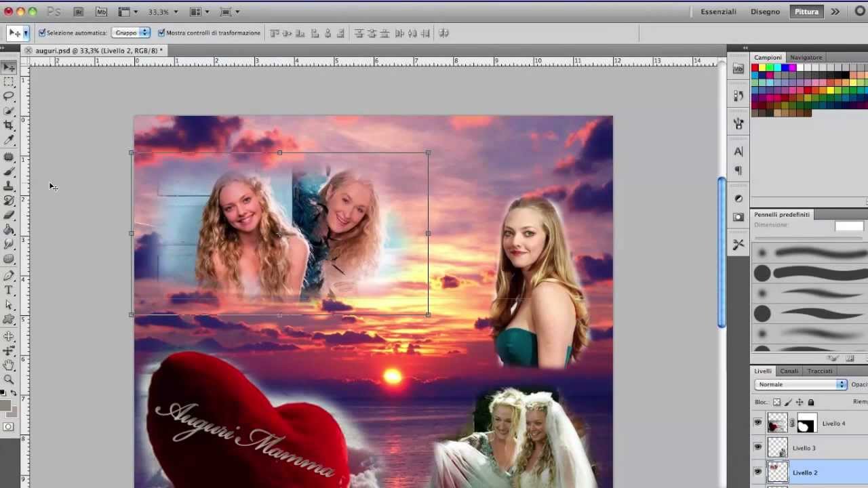
Task: Hide the Livello 3 layer
Action: click(x=758, y=447)
